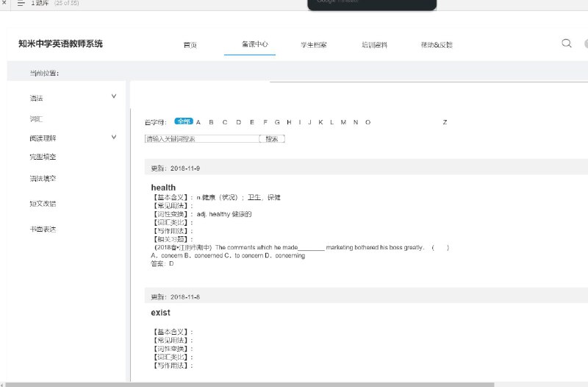This screenshot has height=387, width=588.
Task: Select the 全部 letter filter pill
Action: [184, 121]
